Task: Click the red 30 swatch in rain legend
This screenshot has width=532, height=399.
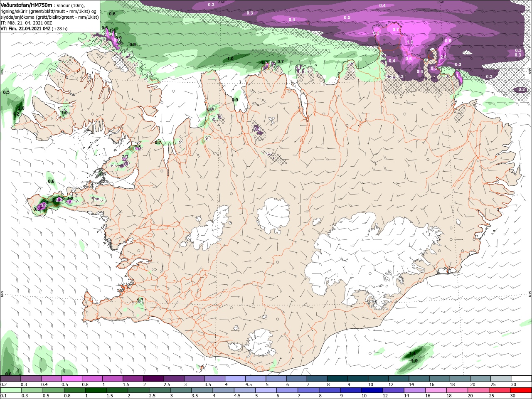Action: [x=522, y=390]
